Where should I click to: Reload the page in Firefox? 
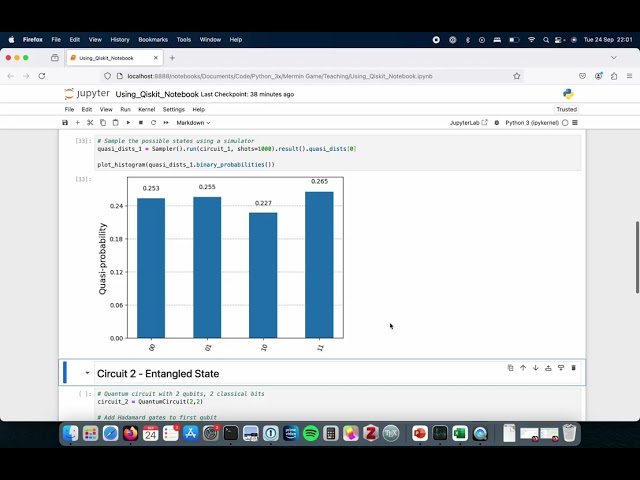tap(42, 76)
